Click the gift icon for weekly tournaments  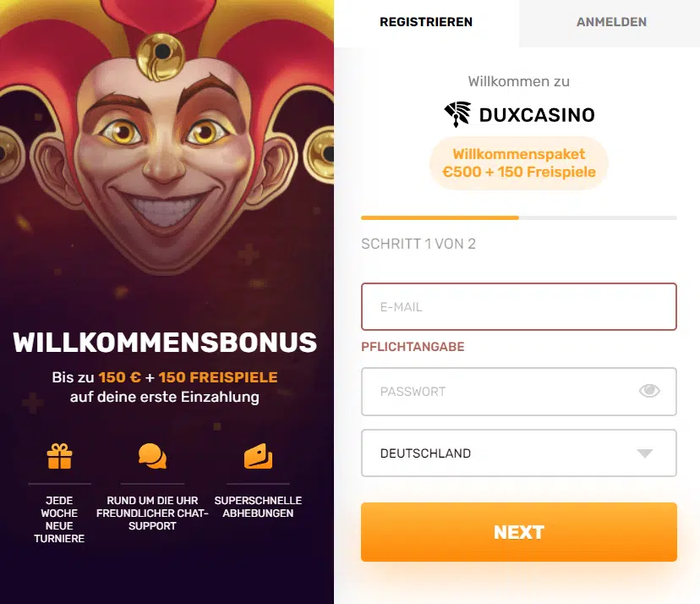[59, 457]
